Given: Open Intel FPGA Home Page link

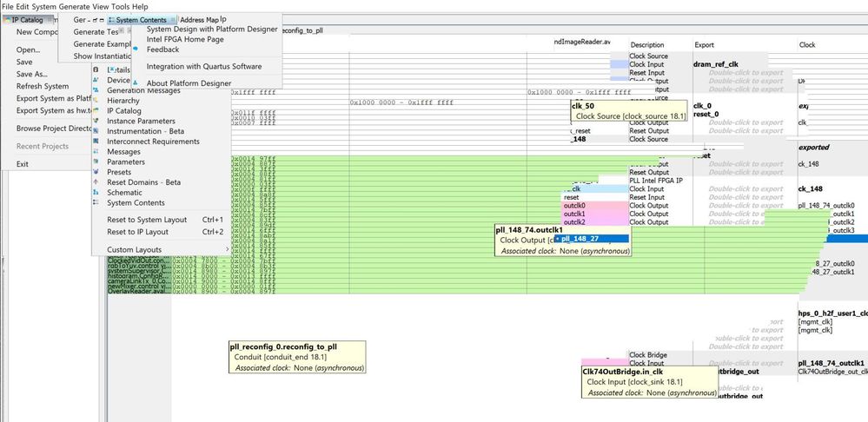Looking at the screenshot, I should click(185, 39).
